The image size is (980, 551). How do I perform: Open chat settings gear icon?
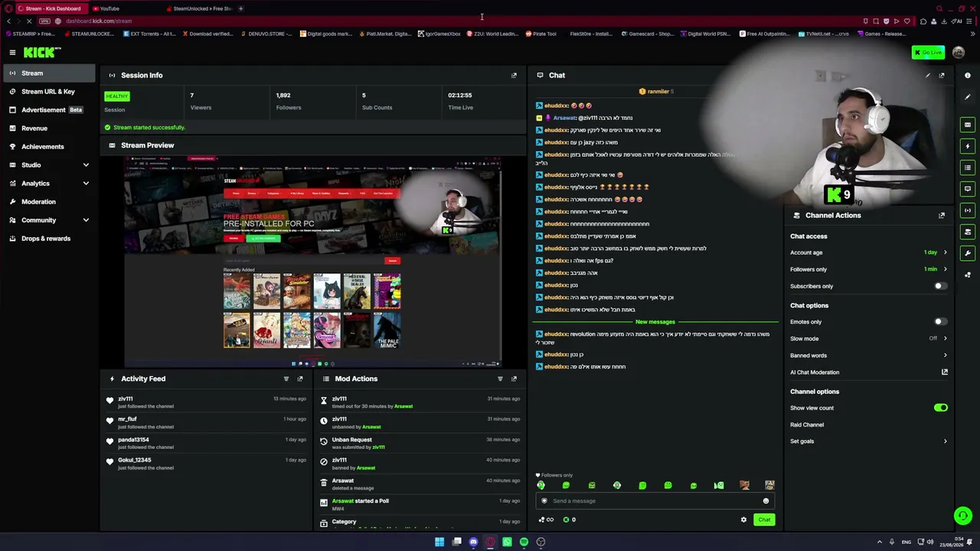[743, 520]
